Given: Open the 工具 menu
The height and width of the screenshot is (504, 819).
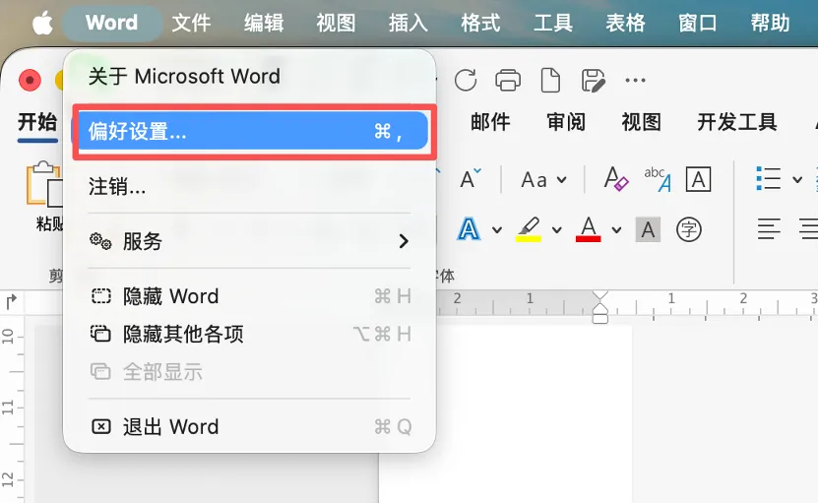Looking at the screenshot, I should pyautogui.click(x=552, y=23).
